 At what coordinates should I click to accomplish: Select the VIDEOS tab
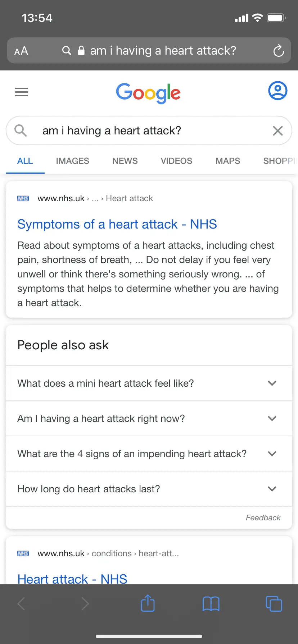click(176, 161)
